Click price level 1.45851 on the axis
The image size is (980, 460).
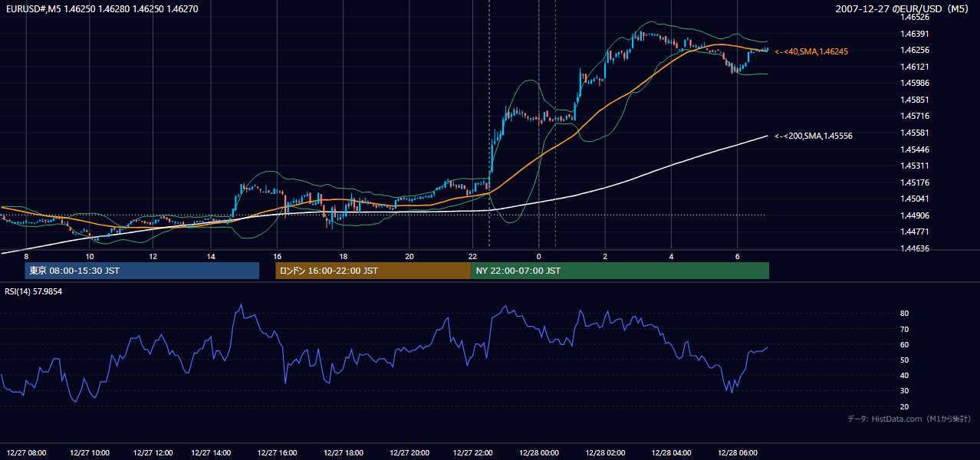(915, 100)
